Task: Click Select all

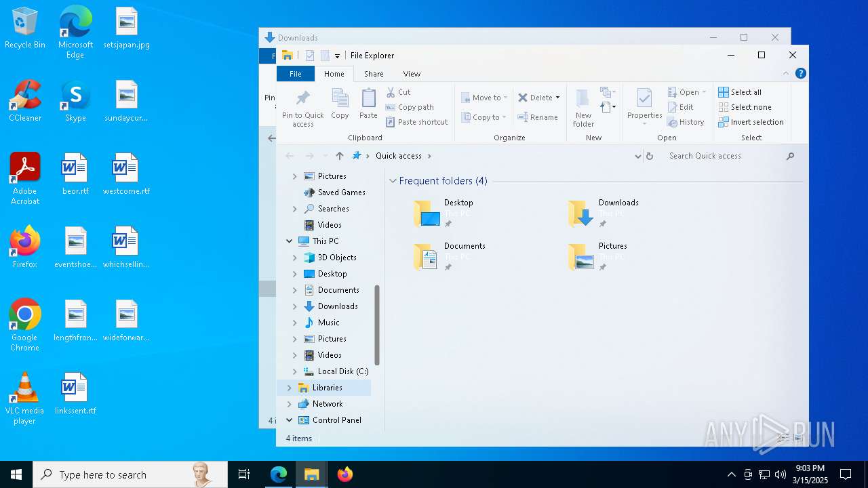Action: 740,92
